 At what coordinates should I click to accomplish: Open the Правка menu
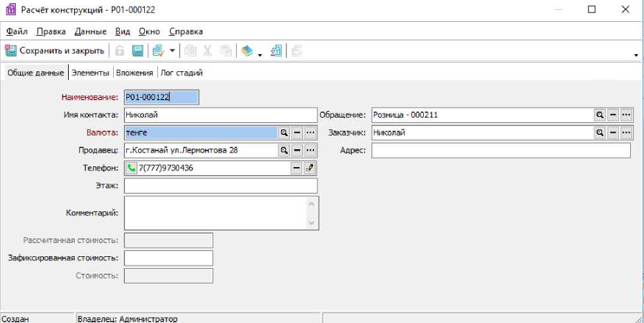point(51,32)
